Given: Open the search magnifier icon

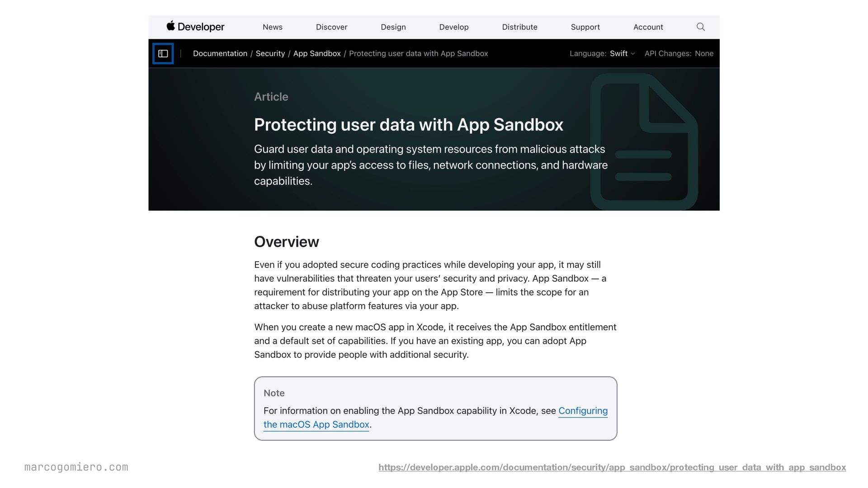Looking at the screenshot, I should (700, 27).
